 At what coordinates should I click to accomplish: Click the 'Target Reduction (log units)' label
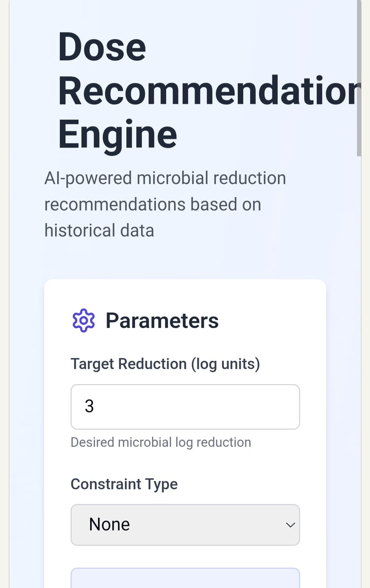pyautogui.click(x=165, y=364)
